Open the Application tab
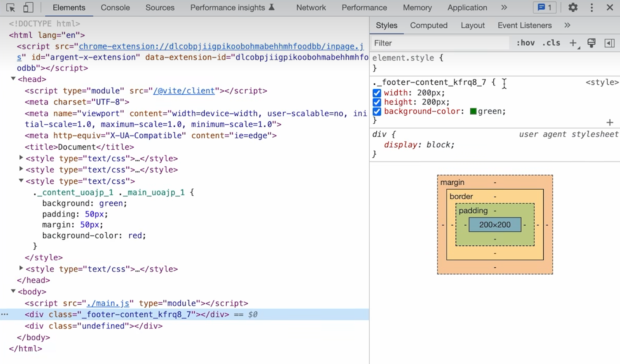 [x=467, y=8]
